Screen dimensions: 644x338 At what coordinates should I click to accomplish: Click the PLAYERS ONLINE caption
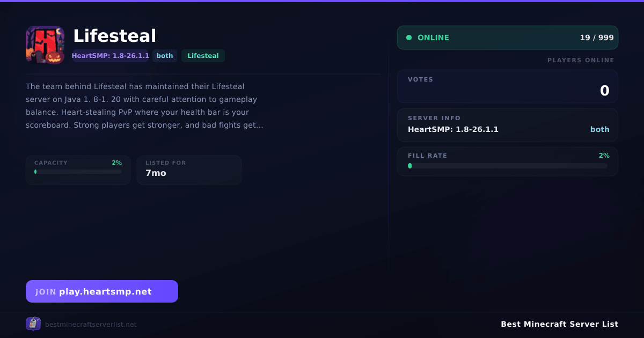point(581,60)
